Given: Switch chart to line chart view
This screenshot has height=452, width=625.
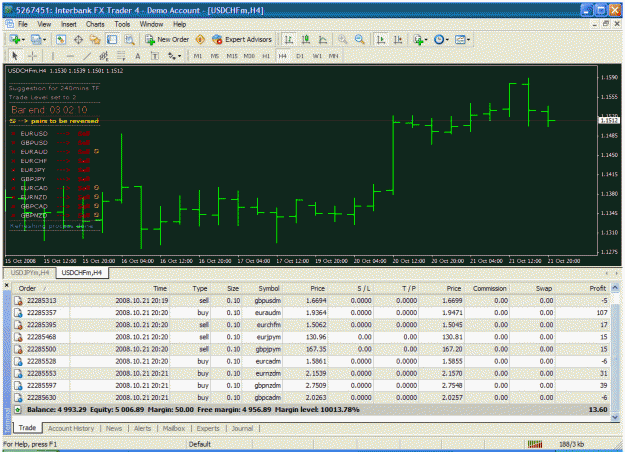Looking at the screenshot, I should click(x=323, y=39).
